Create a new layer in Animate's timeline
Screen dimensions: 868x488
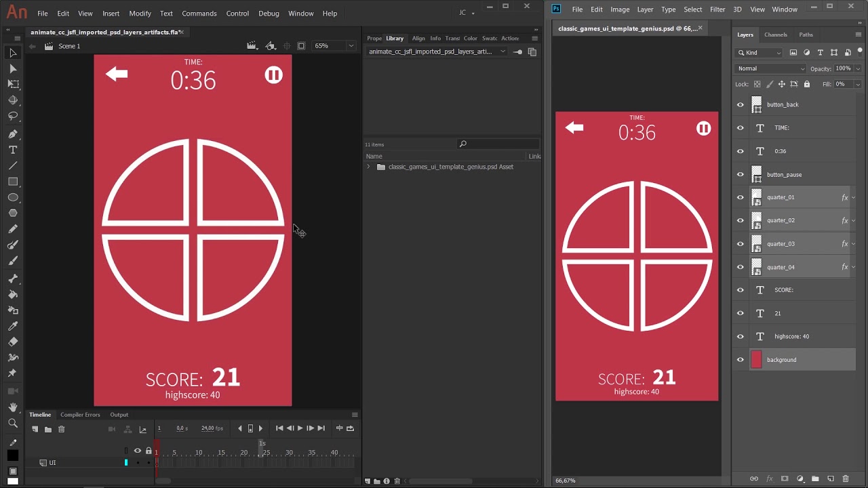coord(35,429)
